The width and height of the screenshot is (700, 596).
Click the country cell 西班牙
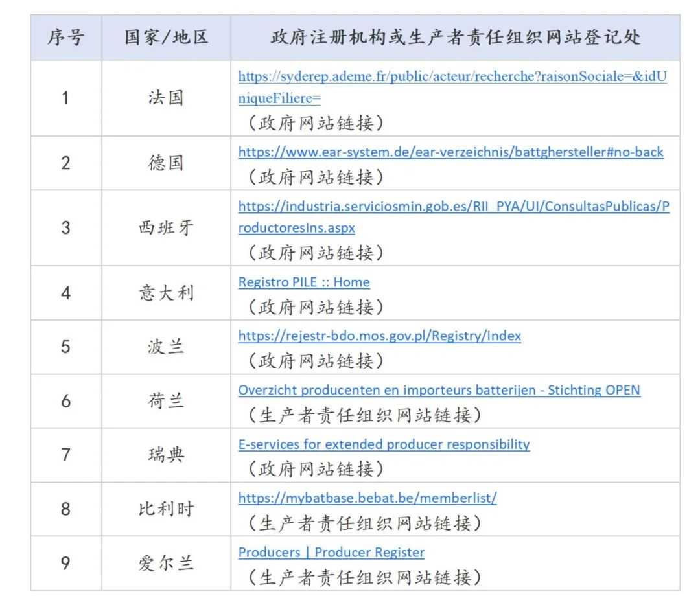click(x=166, y=228)
